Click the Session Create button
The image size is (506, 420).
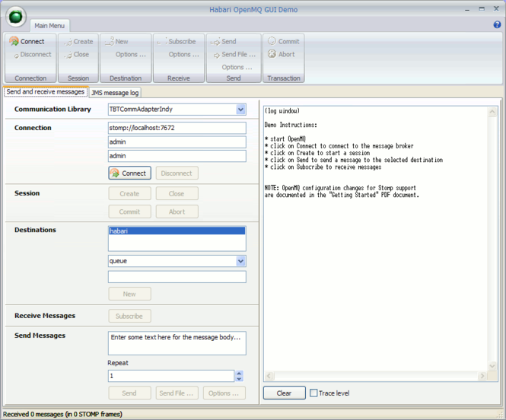click(129, 193)
